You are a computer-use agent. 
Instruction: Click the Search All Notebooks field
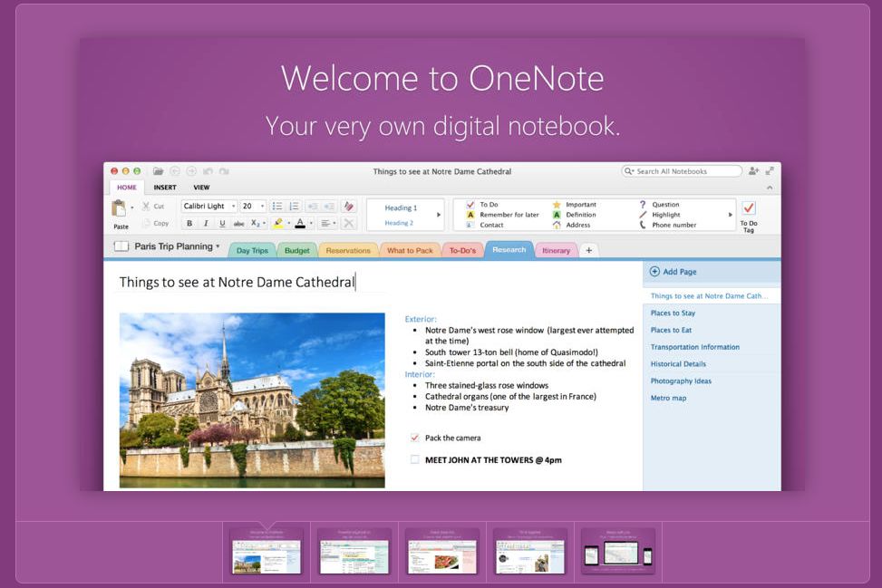(x=681, y=171)
